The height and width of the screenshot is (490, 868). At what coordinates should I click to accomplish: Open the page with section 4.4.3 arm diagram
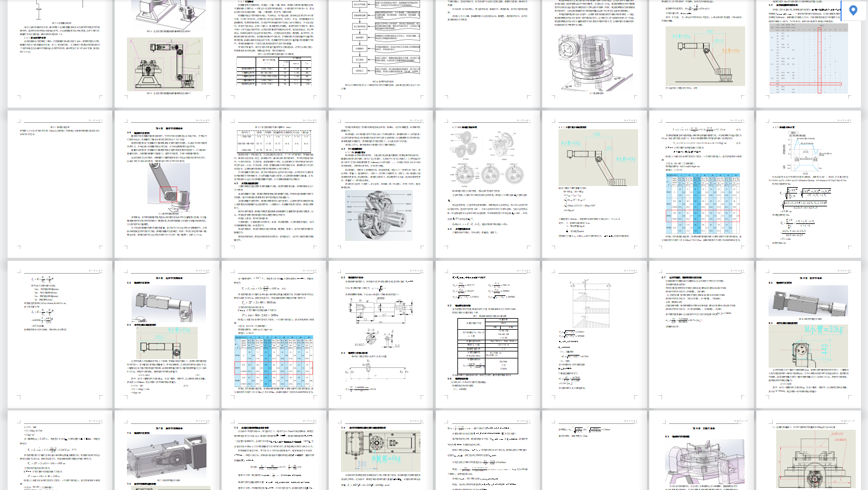595,185
